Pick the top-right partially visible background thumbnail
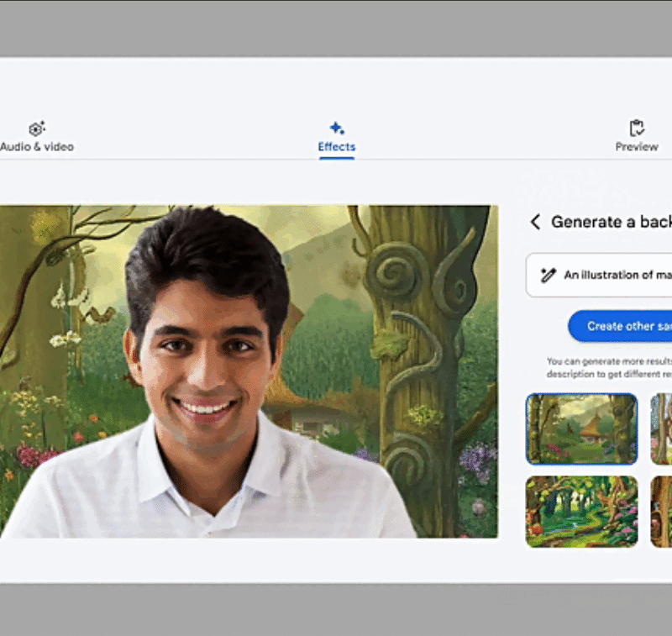 661,428
